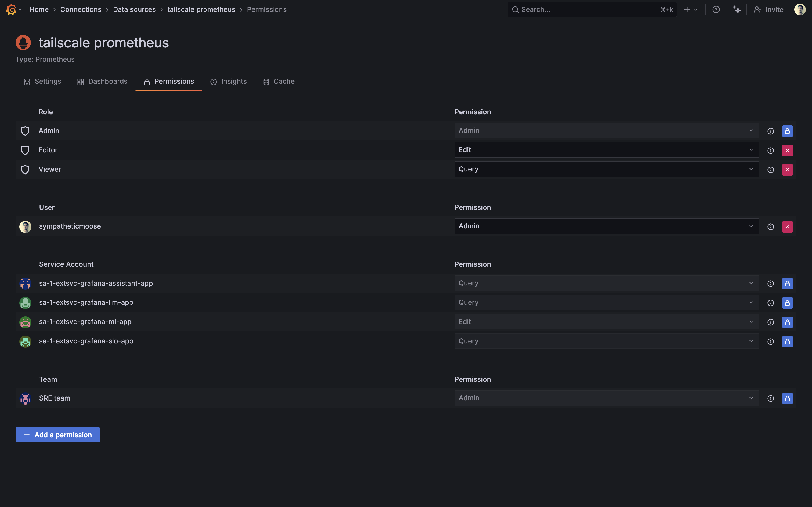Click lock icon for SRE team

point(787,398)
